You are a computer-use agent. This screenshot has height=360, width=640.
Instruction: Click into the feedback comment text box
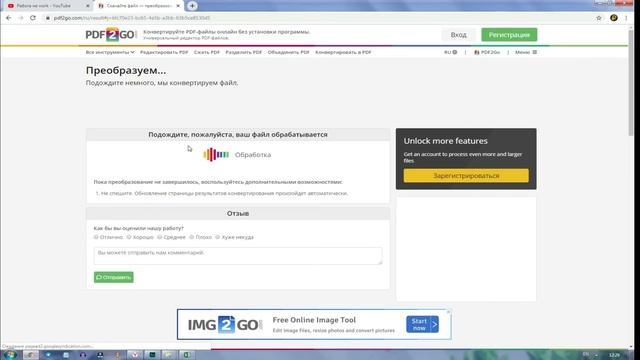[238, 256]
